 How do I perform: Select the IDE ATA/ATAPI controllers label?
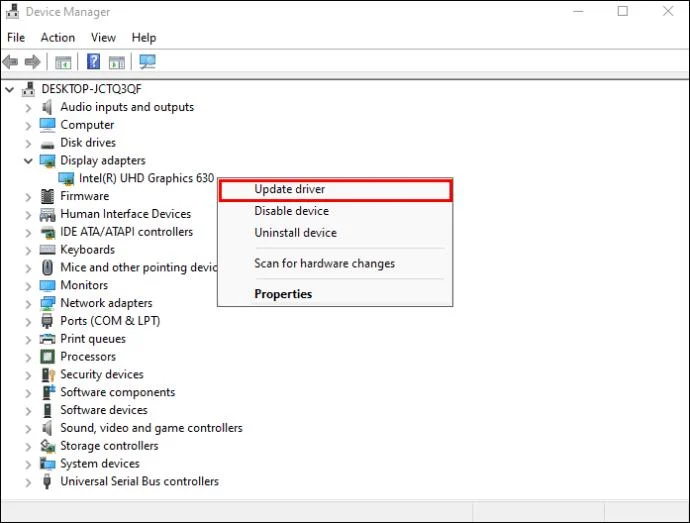click(x=126, y=232)
